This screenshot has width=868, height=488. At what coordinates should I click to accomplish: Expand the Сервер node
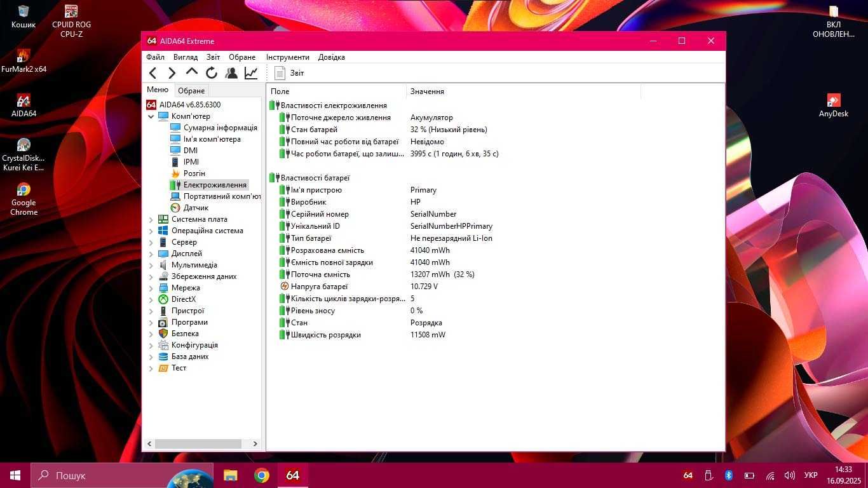pos(151,242)
